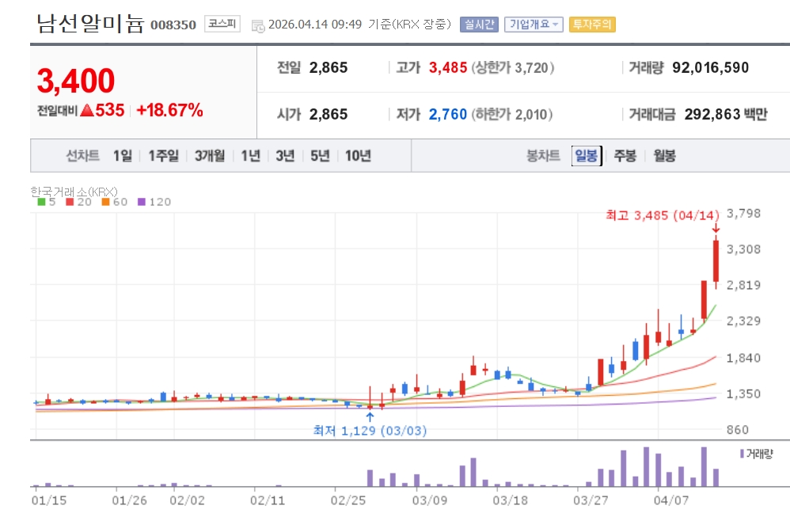This screenshot has width=790, height=532.
Task: Click the 실시간 real-time badge
Action: (479, 25)
